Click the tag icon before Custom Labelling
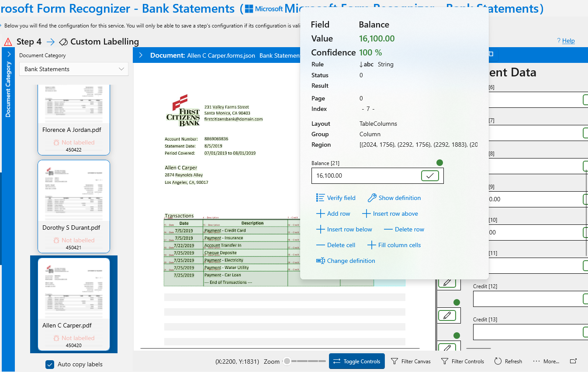588x372 pixels. click(63, 42)
